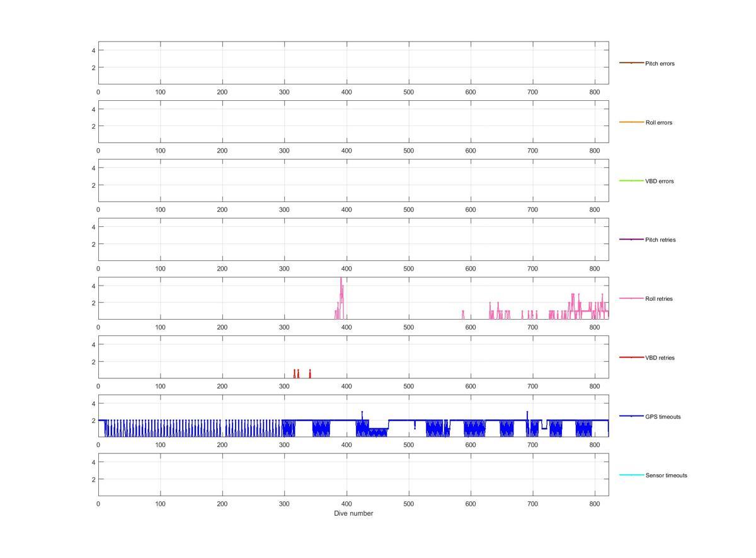This screenshot has height=558, width=756.
Task: Click the 700 tick label under VBD retries plot
Action: 533,386
